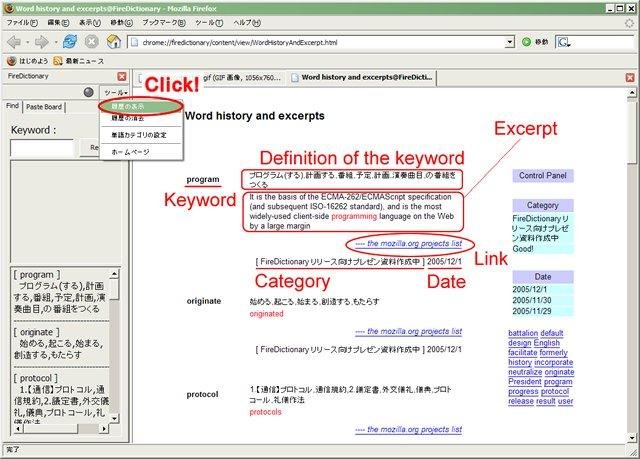Viewport: 640px width, 459px height.
Task: Click the incorporate word link
Action: point(553,362)
